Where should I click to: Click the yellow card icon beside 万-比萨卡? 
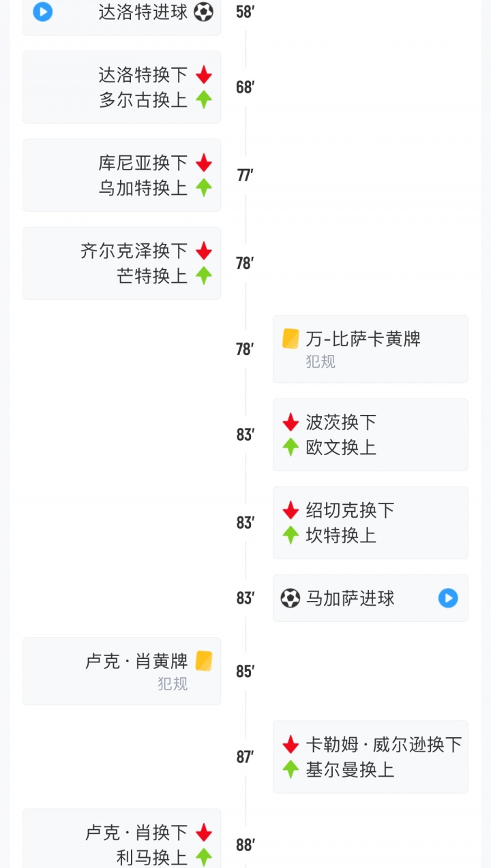point(291,339)
